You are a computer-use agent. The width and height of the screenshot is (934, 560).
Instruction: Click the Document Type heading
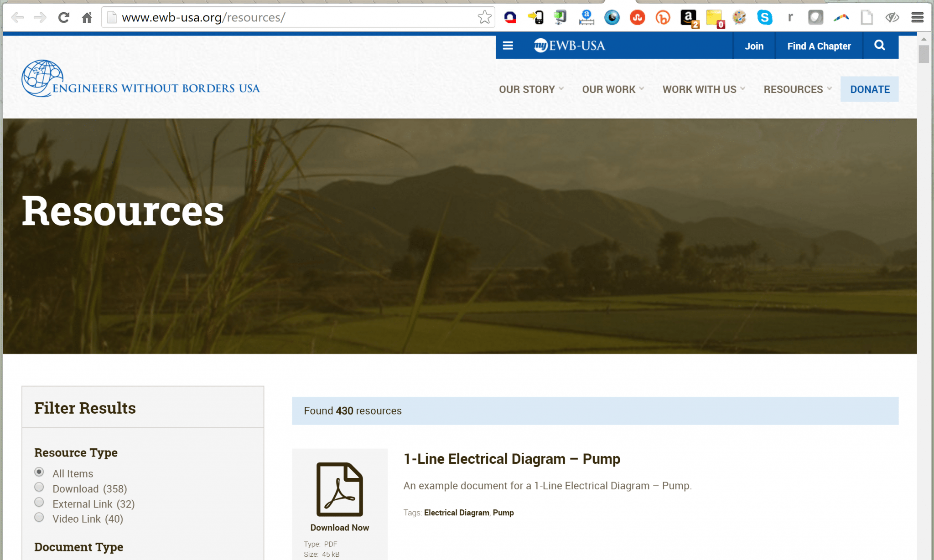coord(78,547)
